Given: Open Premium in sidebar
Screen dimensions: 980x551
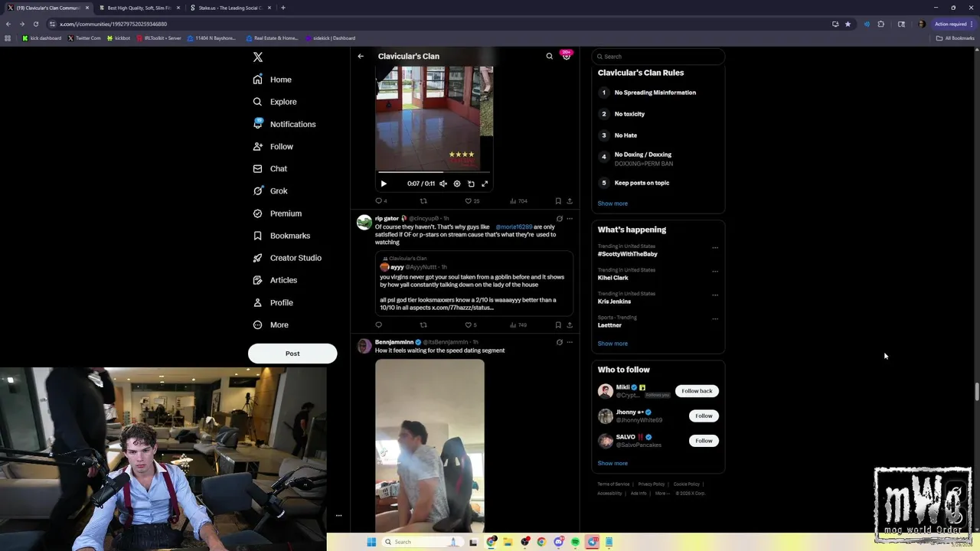Looking at the screenshot, I should tap(276, 214).
